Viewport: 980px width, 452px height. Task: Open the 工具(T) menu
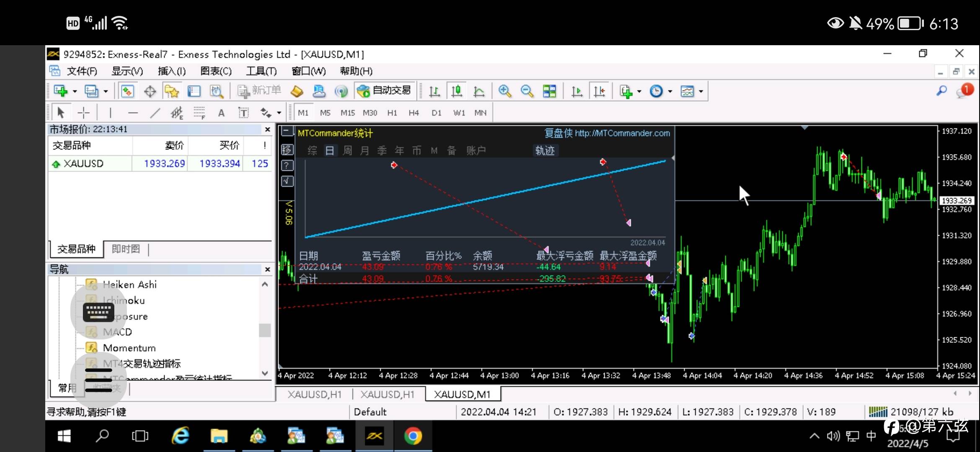click(x=261, y=71)
